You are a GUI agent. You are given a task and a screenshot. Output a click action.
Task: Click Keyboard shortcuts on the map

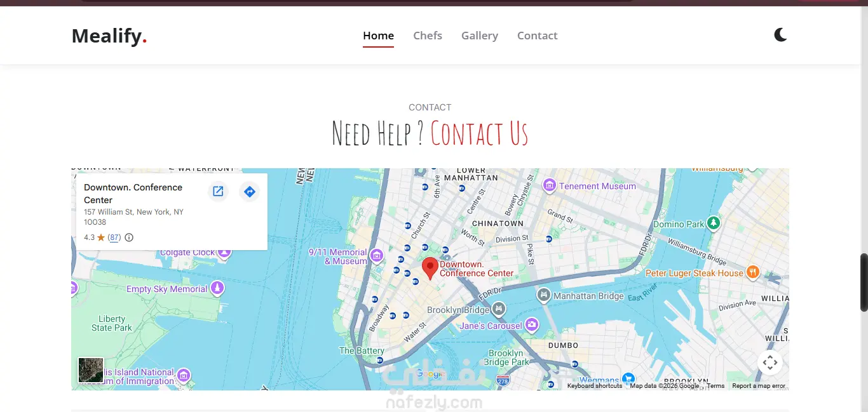point(595,386)
